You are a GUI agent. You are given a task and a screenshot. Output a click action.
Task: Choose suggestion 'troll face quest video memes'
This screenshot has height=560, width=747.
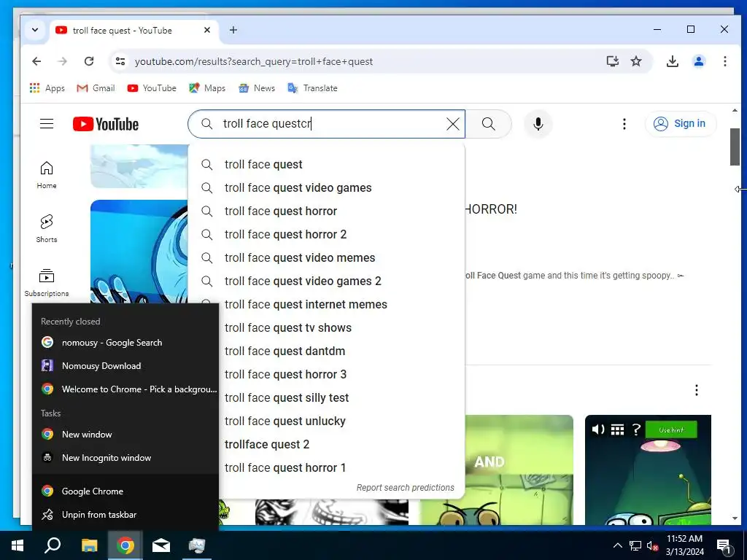coord(326,257)
